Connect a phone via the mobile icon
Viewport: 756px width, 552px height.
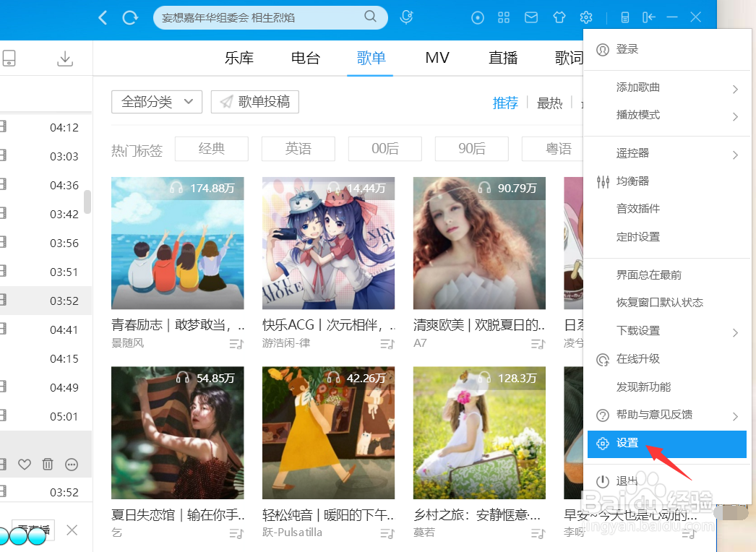pyautogui.click(x=624, y=17)
